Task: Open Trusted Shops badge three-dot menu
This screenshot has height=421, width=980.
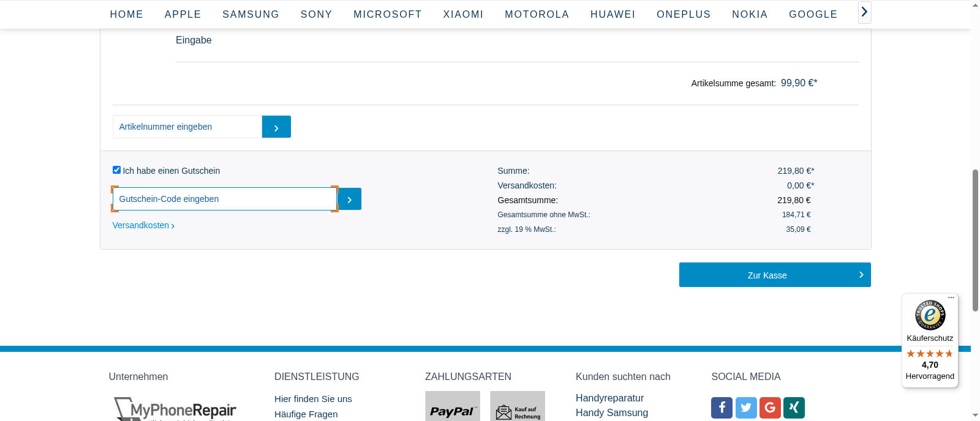Action: tap(951, 298)
